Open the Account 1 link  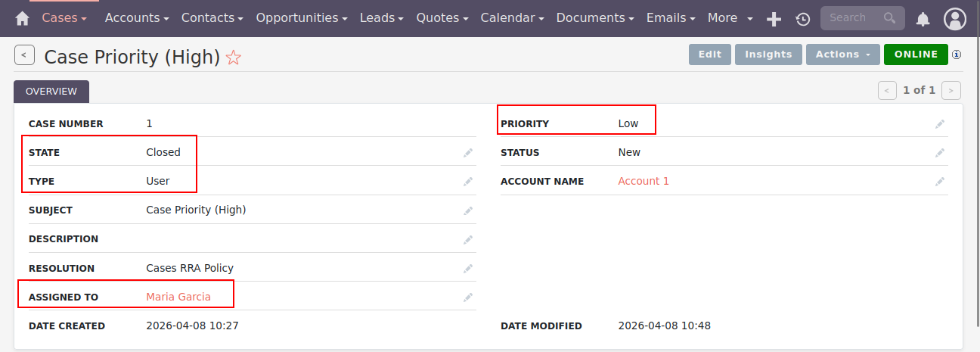[644, 182]
